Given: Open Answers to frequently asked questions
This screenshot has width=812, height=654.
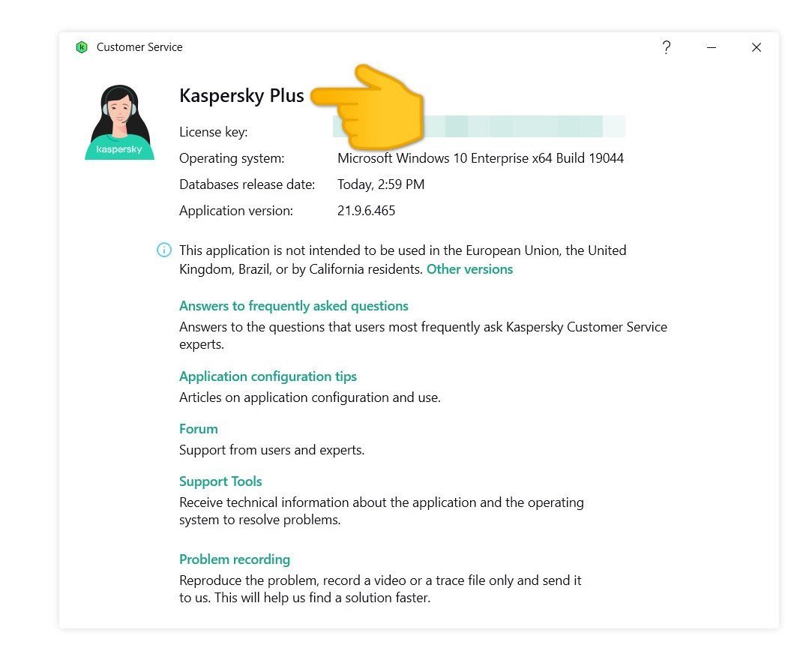Looking at the screenshot, I should (294, 306).
